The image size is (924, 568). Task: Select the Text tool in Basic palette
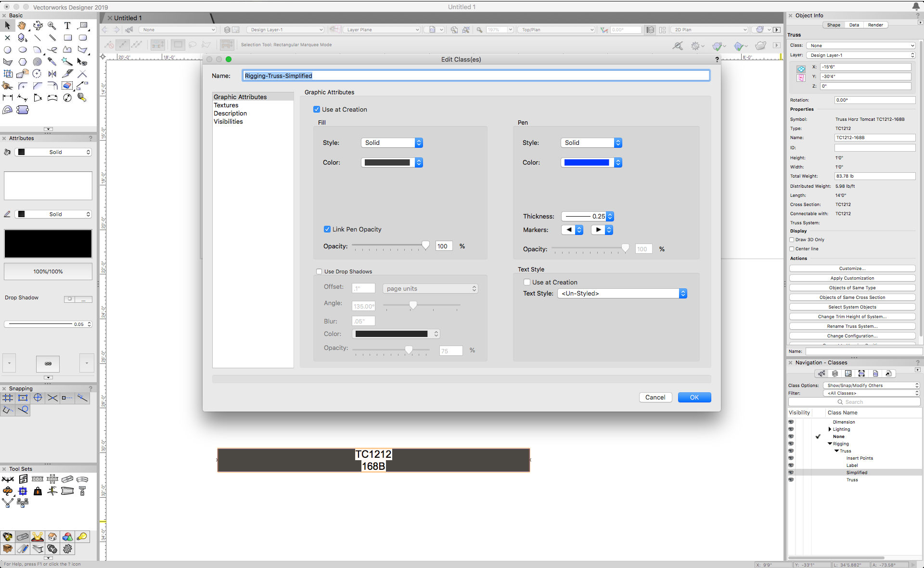click(67, 26)
